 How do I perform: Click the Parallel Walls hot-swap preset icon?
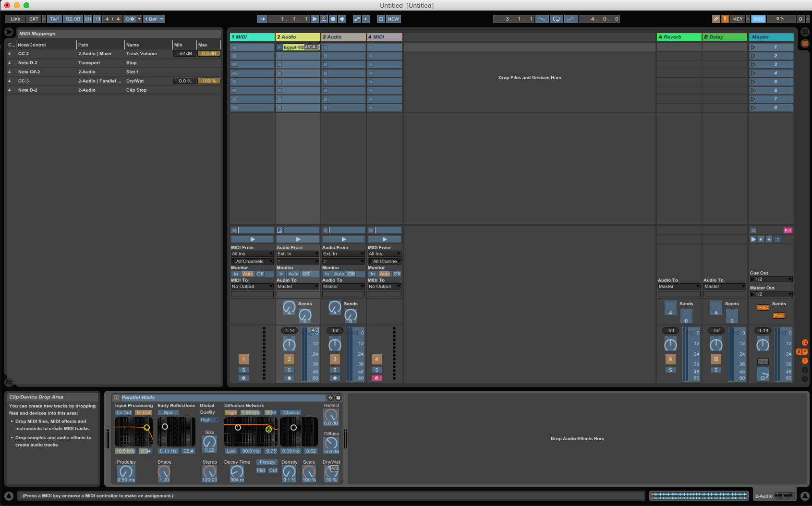pos(330,398)
